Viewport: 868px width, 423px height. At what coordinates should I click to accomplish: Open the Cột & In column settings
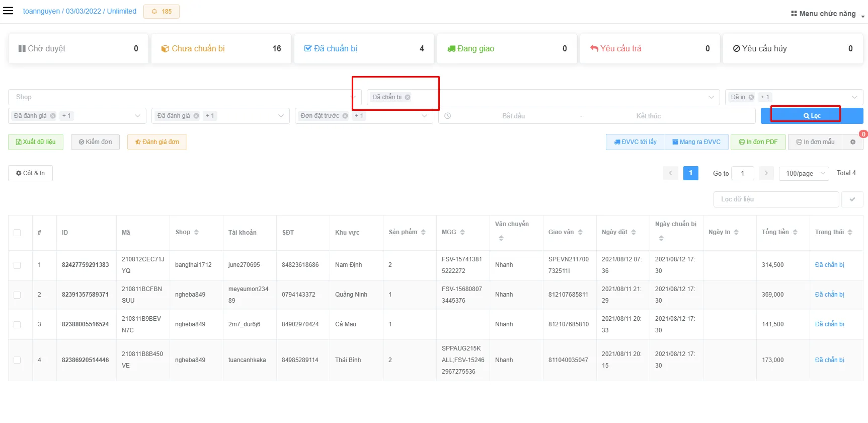tap(30, 173)
